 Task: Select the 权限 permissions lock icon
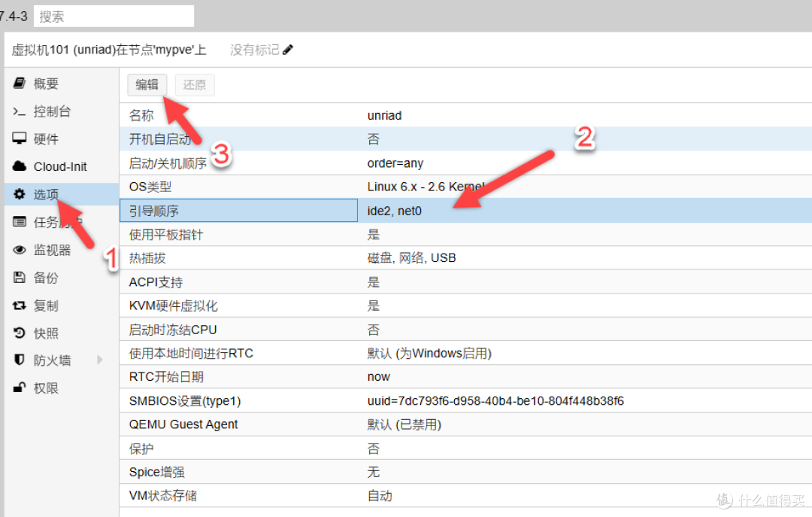tap(18, 388)
